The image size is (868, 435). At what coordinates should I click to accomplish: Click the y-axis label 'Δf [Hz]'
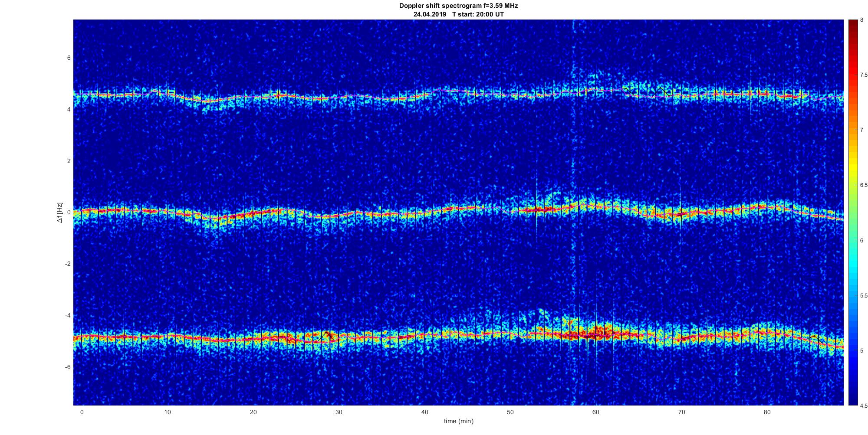click(60, 213)
